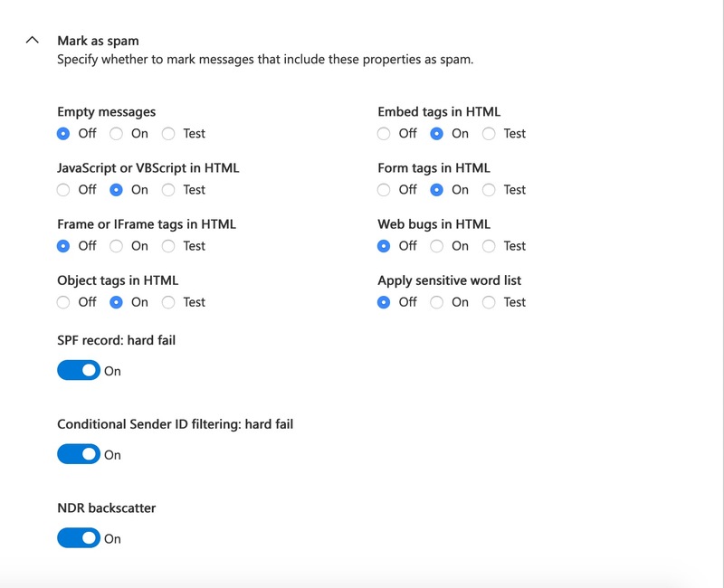Switch off NDR backscatter toggle
This screenshot has width=724, height=588.
point(79,538)
